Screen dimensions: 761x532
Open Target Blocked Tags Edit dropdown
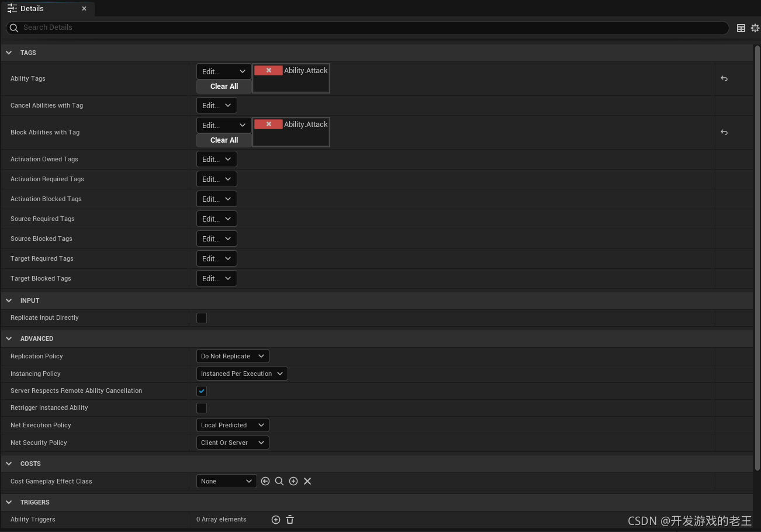coord(217,278)
